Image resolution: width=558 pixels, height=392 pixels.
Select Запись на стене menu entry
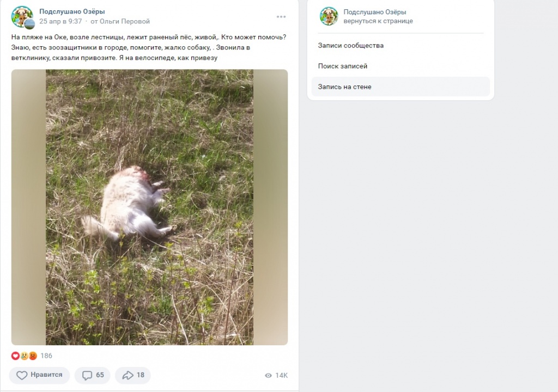click(x=345, y=87)
